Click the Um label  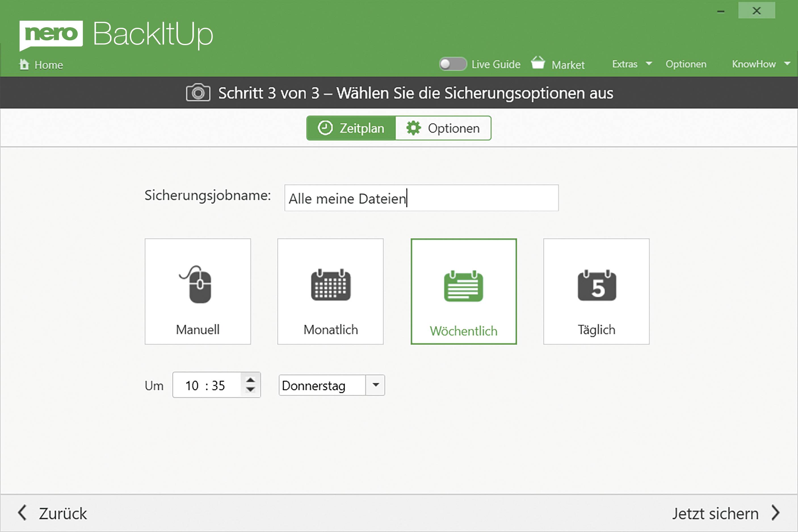[154, 386]
